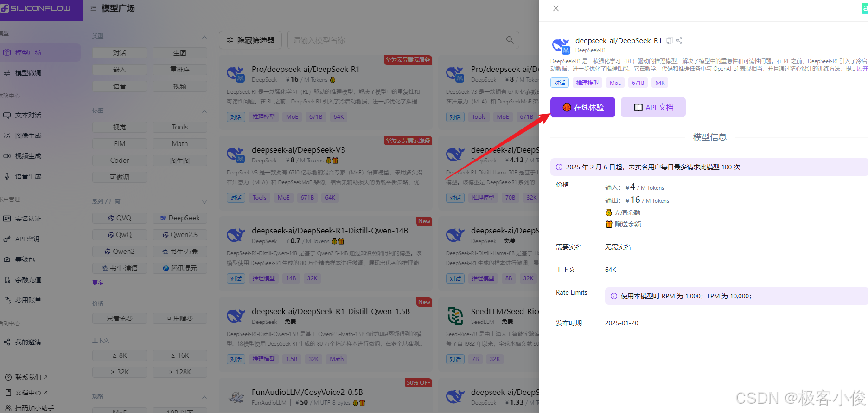Open API 密钥 page
Image resolution: width=868 pixels, height=413 pixels.
point(40,239)
